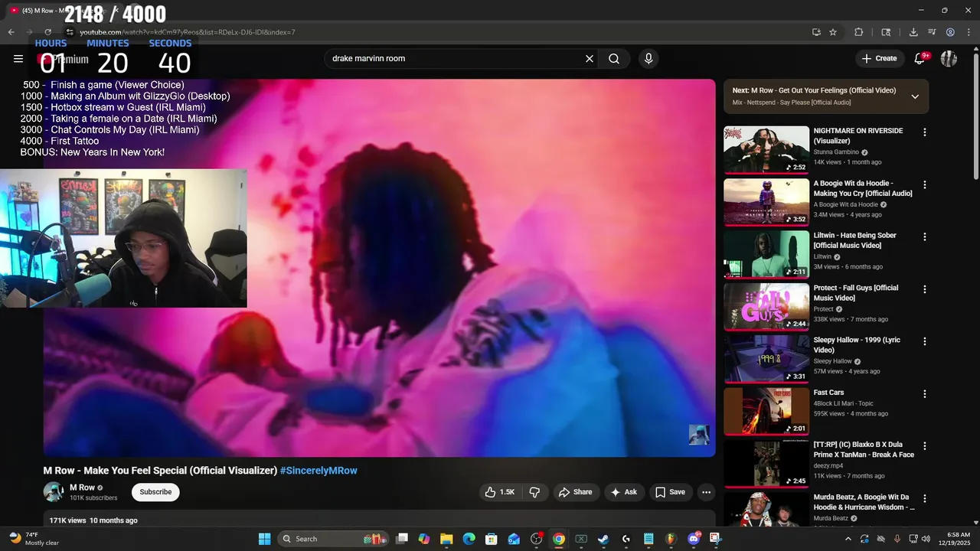Install app icon in address bar
Screen dimensions: 980x551
pos(816,32)
